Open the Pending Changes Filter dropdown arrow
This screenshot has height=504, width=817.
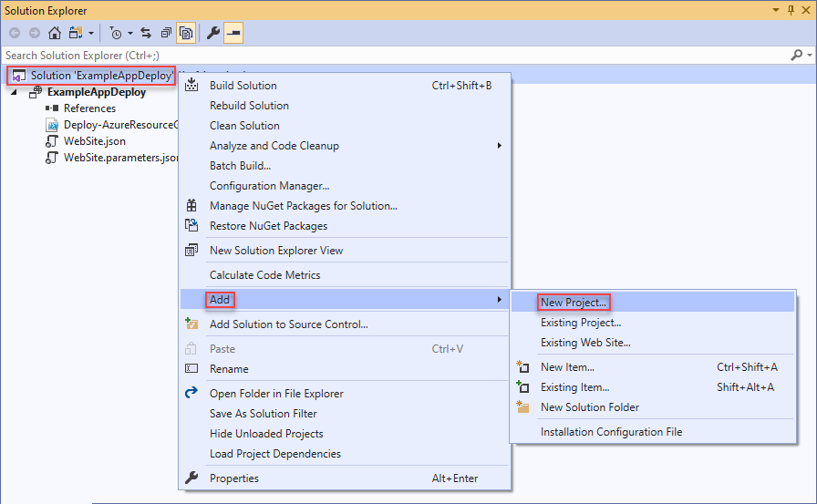coord(130,34)
